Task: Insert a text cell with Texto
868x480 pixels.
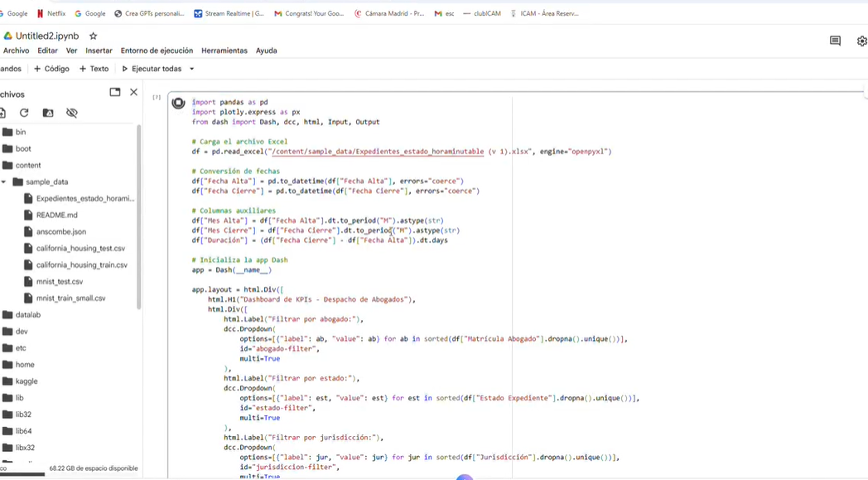Action: (94, 69)
